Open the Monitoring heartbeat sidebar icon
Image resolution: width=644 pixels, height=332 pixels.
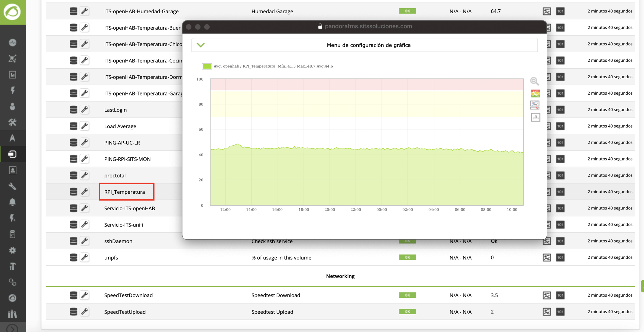pos(12,43)
